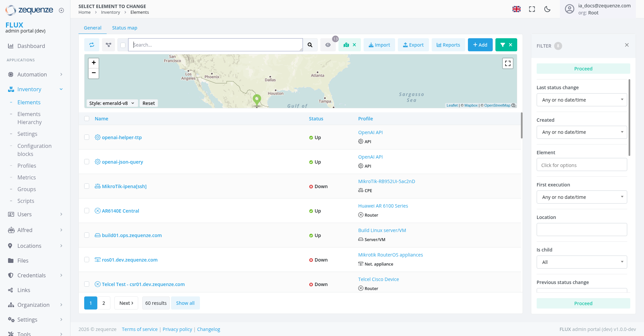Collapse the Inventory sidebar menu

tap(35, 89)
